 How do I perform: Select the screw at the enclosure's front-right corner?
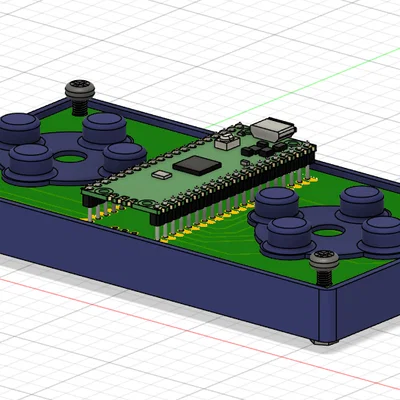(x=324, y=267)
